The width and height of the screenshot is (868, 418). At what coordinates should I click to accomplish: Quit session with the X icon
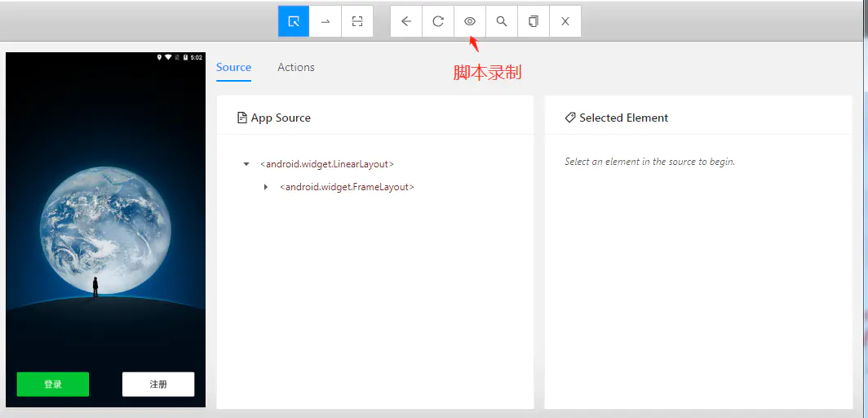[565, 21]
